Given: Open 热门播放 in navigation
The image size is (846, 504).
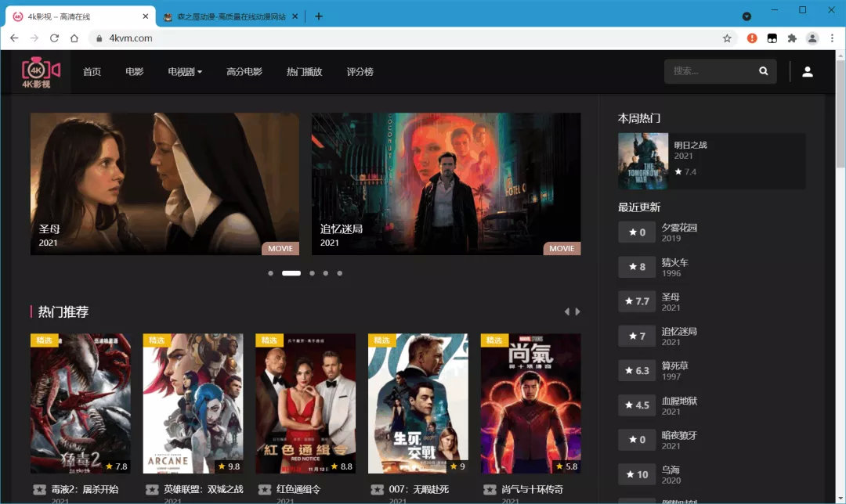Looking at the screenshot, I should coord(304,72).
